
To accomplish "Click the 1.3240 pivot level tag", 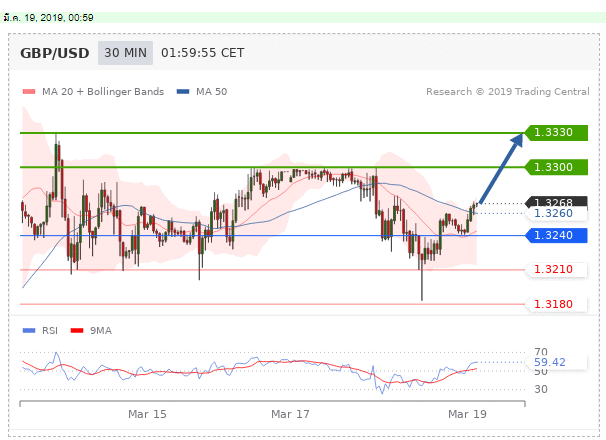I will (x=556, y=235).
